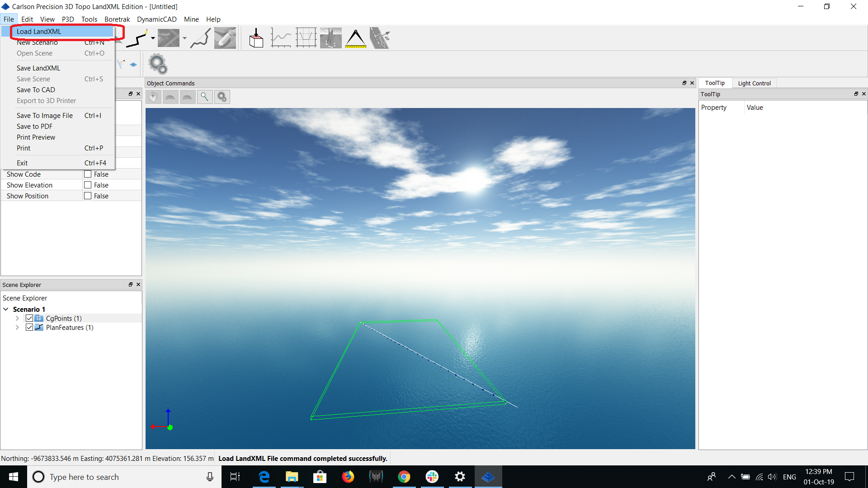The image size is (868, 488).
Task: Choose Save LandXML menu entry
Action: [x=58, y=68]
